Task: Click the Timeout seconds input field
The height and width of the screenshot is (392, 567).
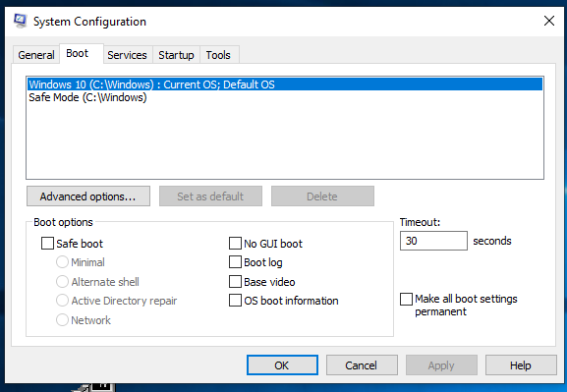Action: [433, 241]
